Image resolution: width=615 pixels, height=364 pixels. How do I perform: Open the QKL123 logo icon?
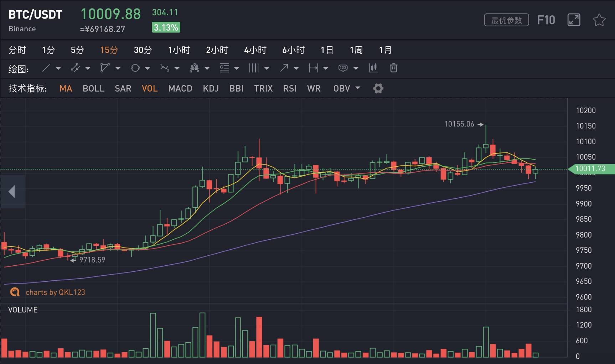pyautogui.click(x=15, y=292)
